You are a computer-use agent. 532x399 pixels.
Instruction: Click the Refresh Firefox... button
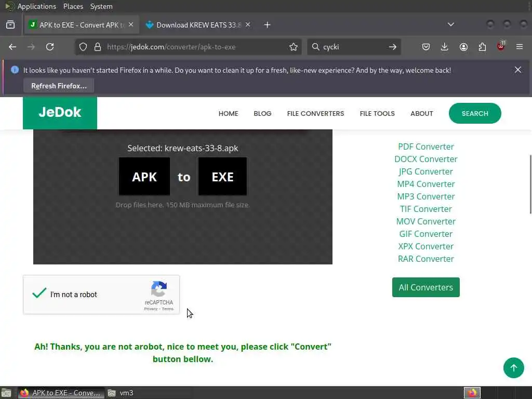point(59,86)
